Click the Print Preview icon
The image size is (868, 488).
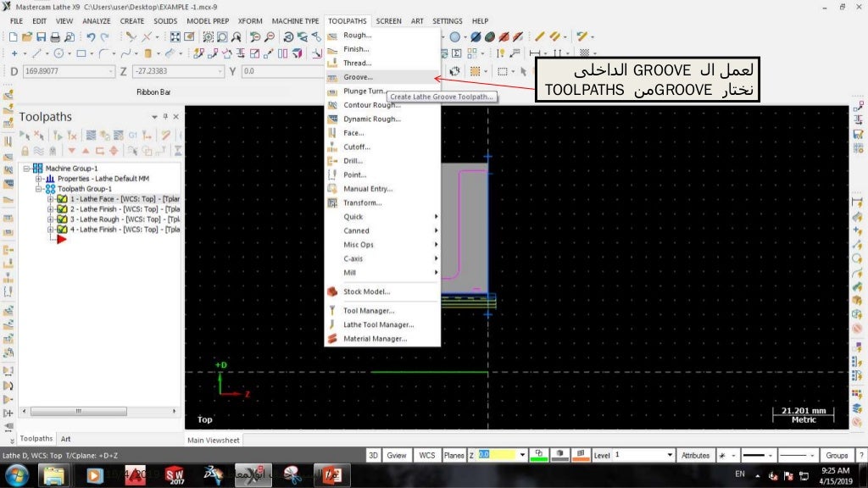point(70,37)
